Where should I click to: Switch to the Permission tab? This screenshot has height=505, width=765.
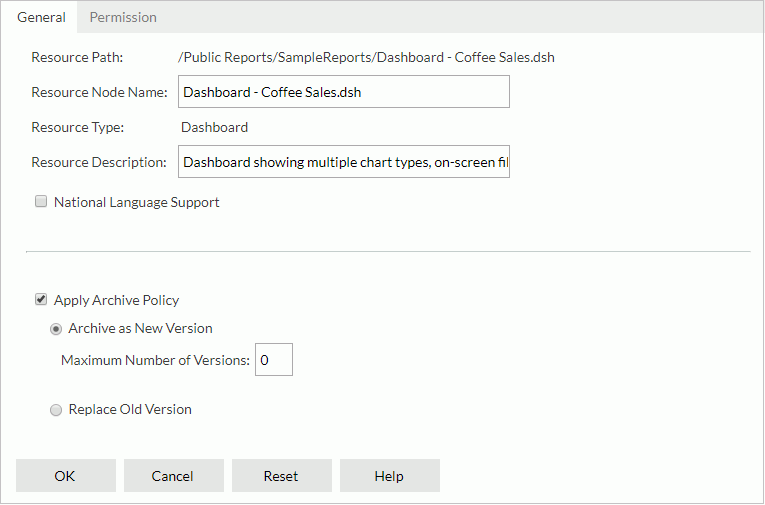click(x=123, y=17)
